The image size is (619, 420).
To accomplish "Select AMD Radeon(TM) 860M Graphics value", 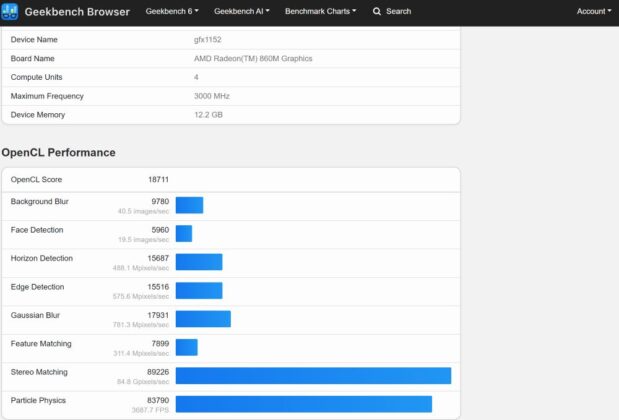I will coord(253,58).
